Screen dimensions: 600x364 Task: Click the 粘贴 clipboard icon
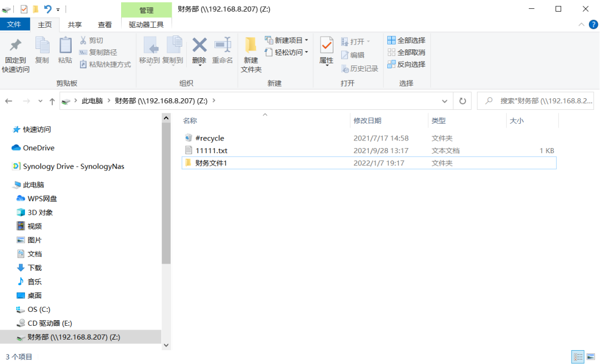65,46
